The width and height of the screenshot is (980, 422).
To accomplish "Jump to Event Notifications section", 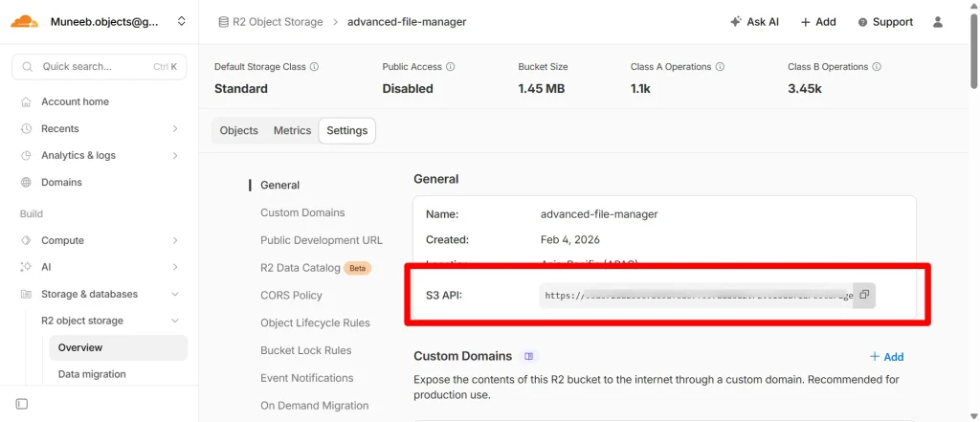I will [x=307, y=378].
